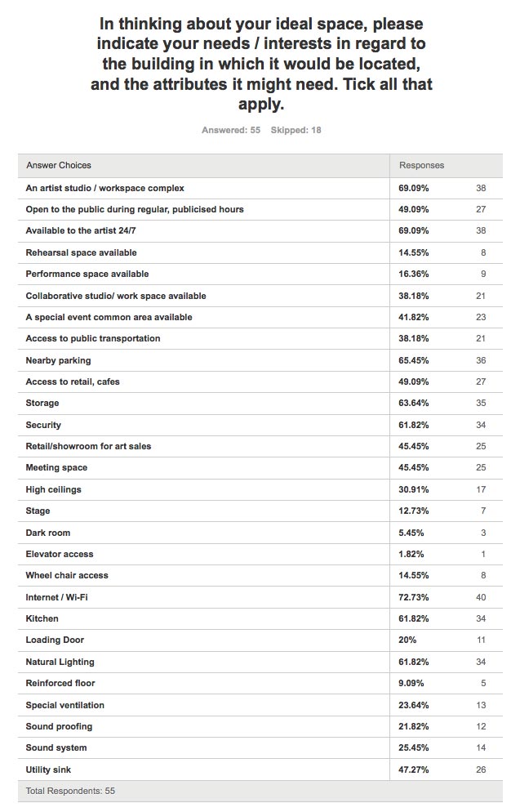Select the 'Sound proofing' answer row
The image size is (520, 812).
tap(59, 726)
